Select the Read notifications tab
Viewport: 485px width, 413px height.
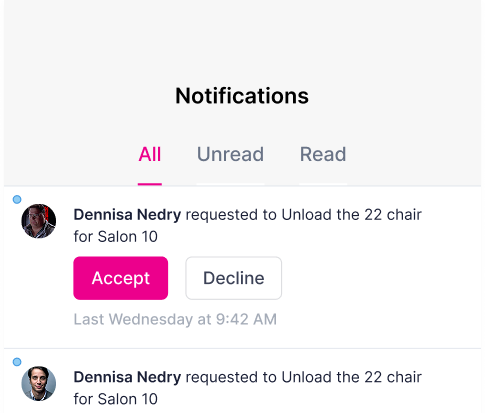click(323, 154)
